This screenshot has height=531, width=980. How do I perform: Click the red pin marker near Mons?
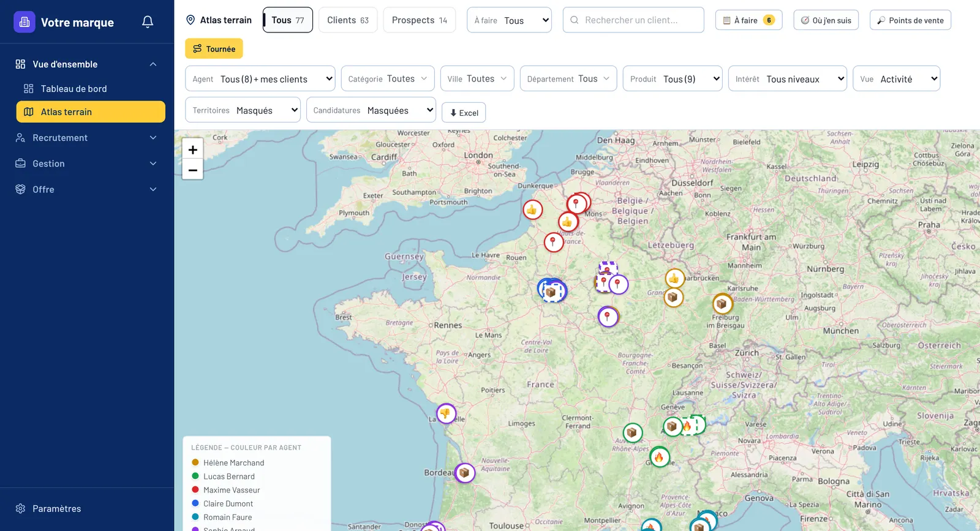576,205
